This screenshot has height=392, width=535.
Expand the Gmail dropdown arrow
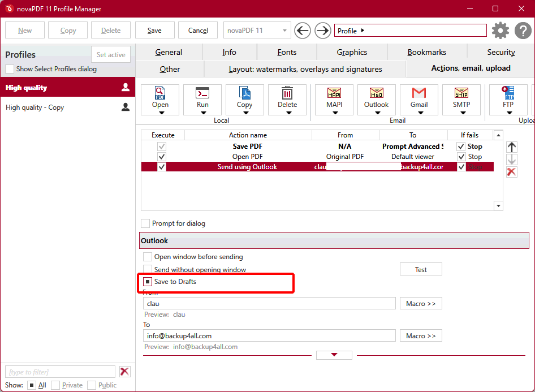[420, 113]
